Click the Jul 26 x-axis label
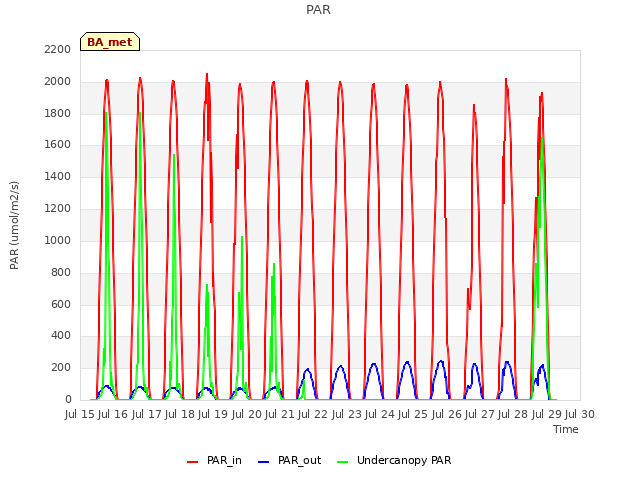Image resolution: width=640 pixels, height=480 pixels. (x=447, y=414)
